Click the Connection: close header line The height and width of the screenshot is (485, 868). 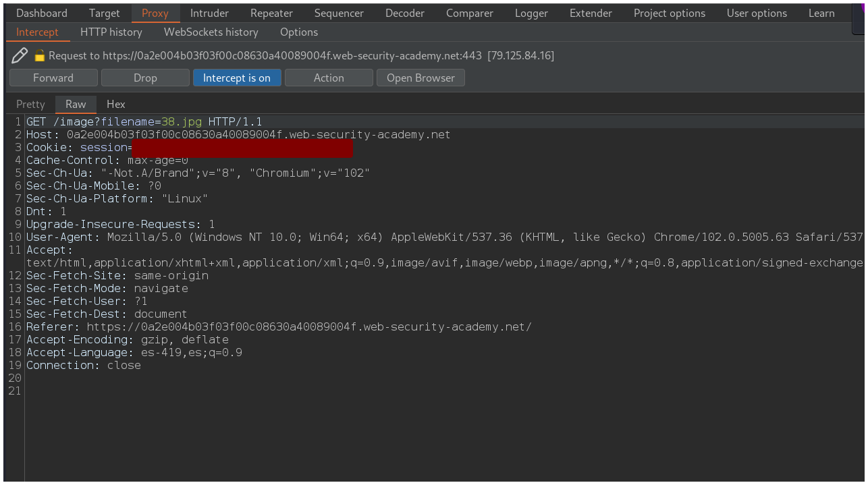point(84,365)
